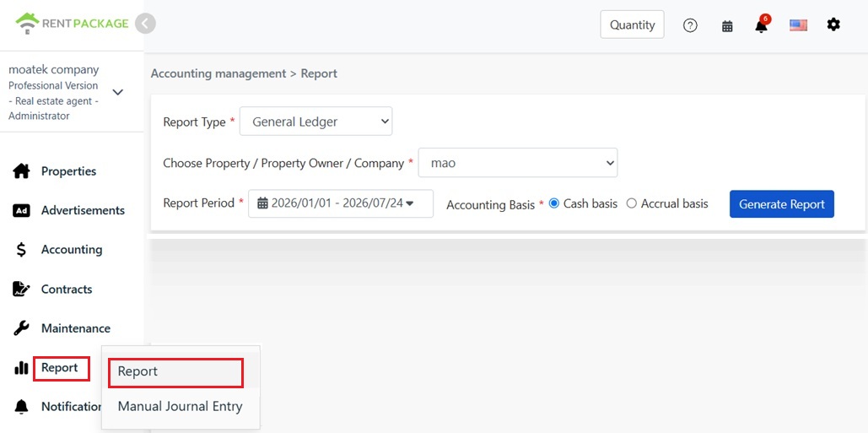Expand the moatek company account chevron
The width and height of the screenshot is (868, 433).
pos(118,92)
